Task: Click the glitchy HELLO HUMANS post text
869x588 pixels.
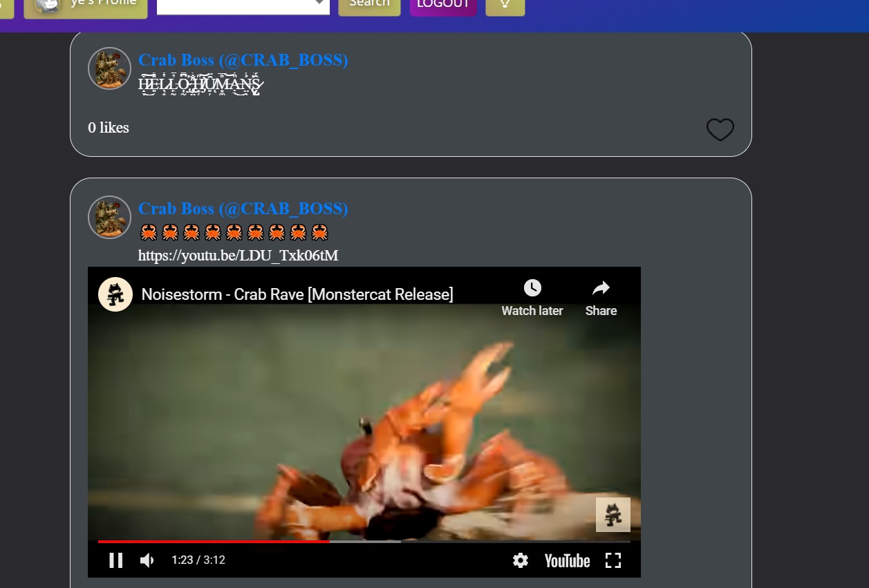Action: [x=201, y=85]
